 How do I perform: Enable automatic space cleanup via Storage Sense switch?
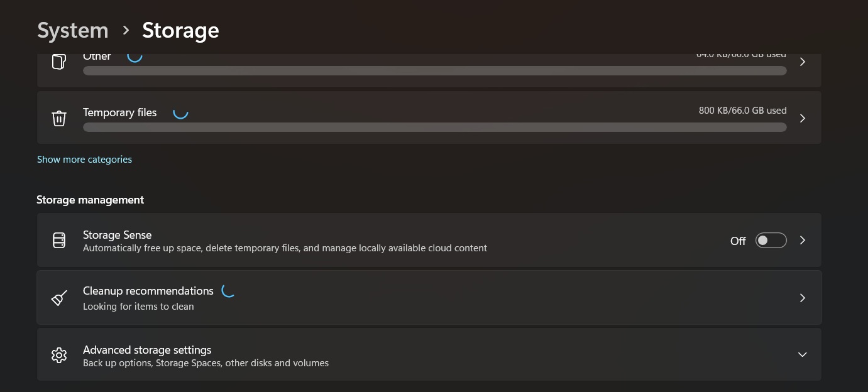(x=771, y=240)
